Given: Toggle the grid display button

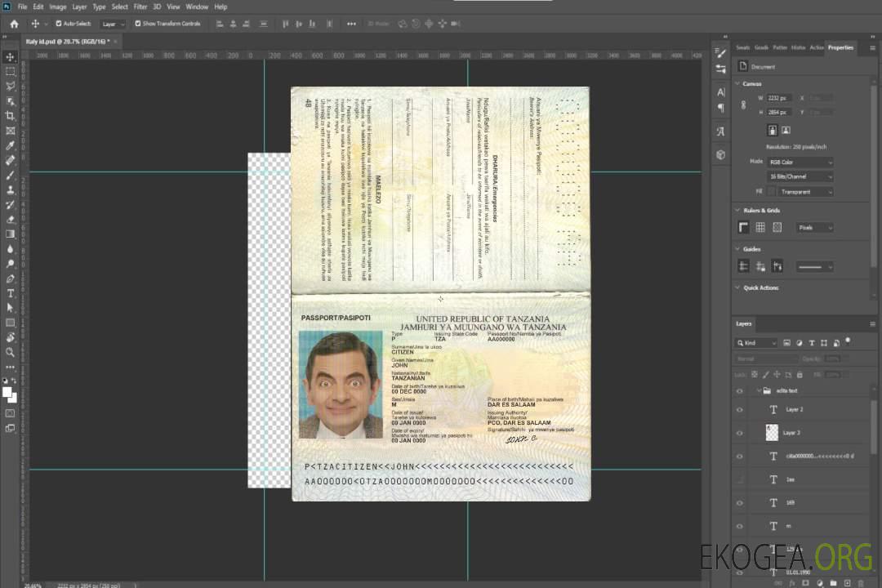Looking at the screenshot, I should (760, 227).
